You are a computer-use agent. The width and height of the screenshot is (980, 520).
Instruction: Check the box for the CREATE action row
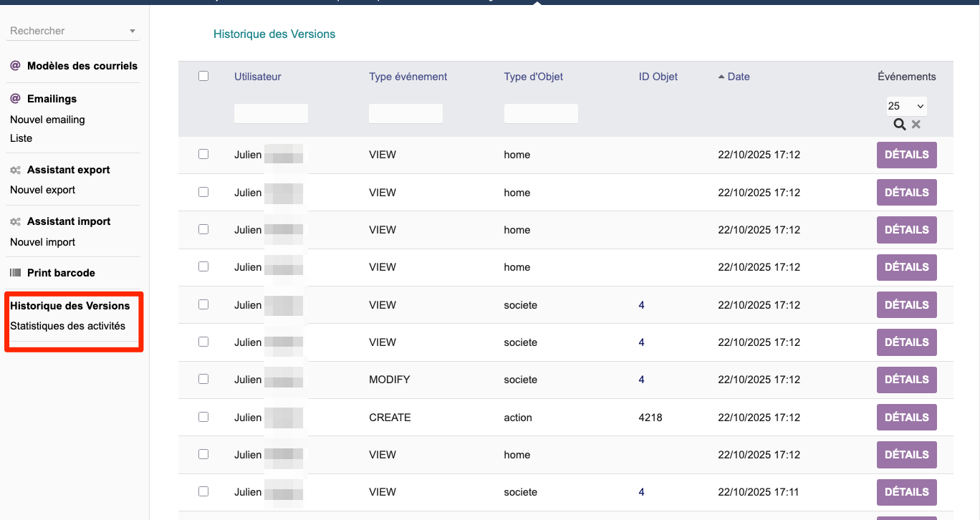203,417
